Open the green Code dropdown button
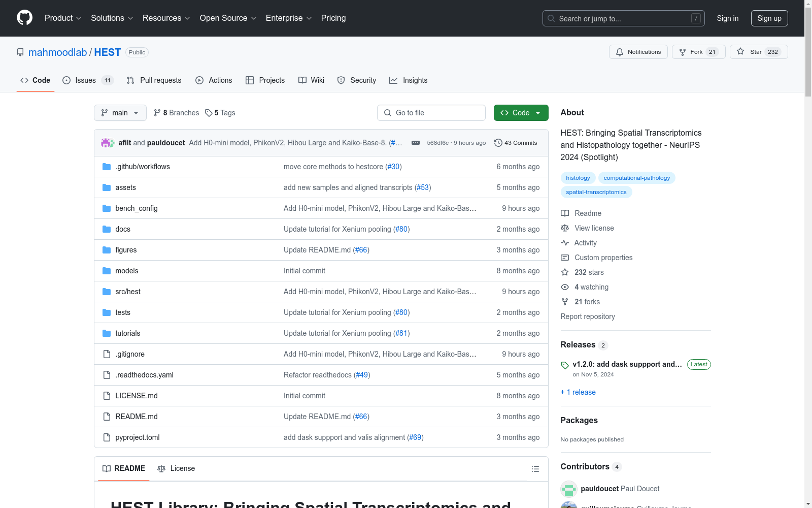Viewport: 812px width, 508px height. coord(521,113)
